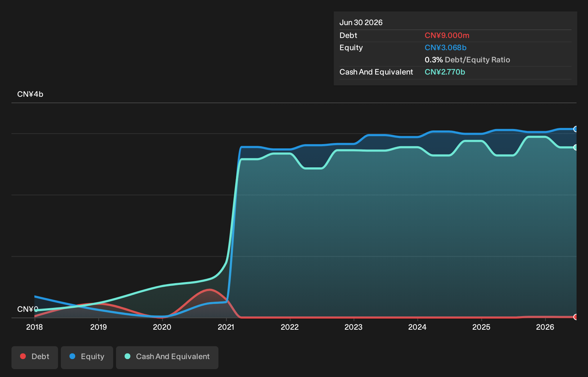This screenshot has width=588, height=377.
Task: Click the 0.3% Debt/Equity Ratio text
Action: click(467, 60)
